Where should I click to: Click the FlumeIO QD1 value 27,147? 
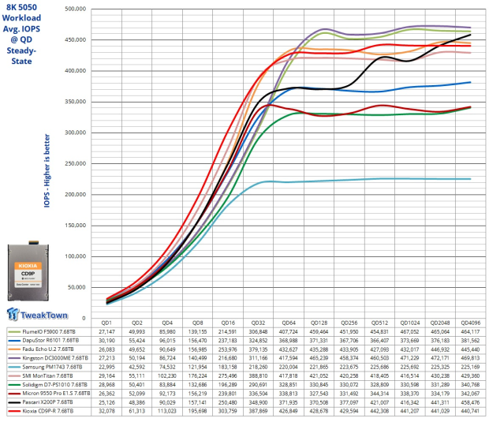pos(106,331)
